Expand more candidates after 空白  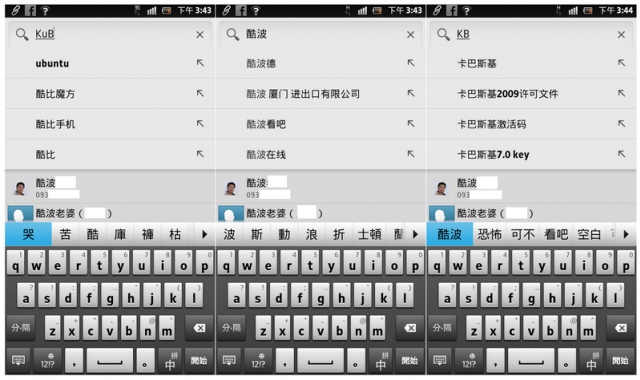click(x=626, y=234)
